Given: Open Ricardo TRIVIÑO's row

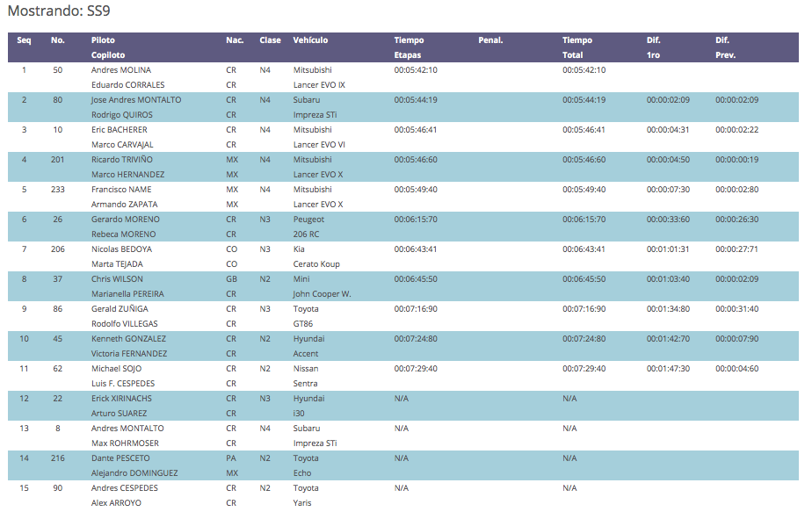Looking at the screenshot, I should point(121,160).
